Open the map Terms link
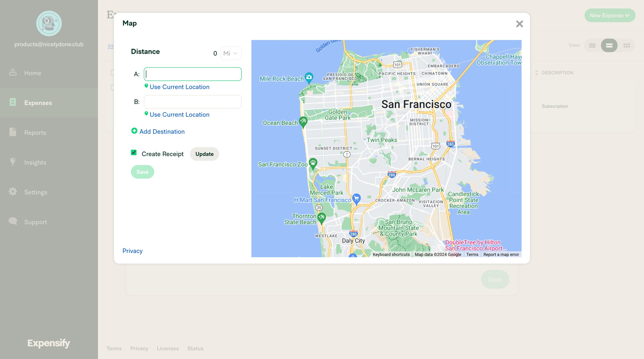 pyautogui.click(x=472, y=254)
